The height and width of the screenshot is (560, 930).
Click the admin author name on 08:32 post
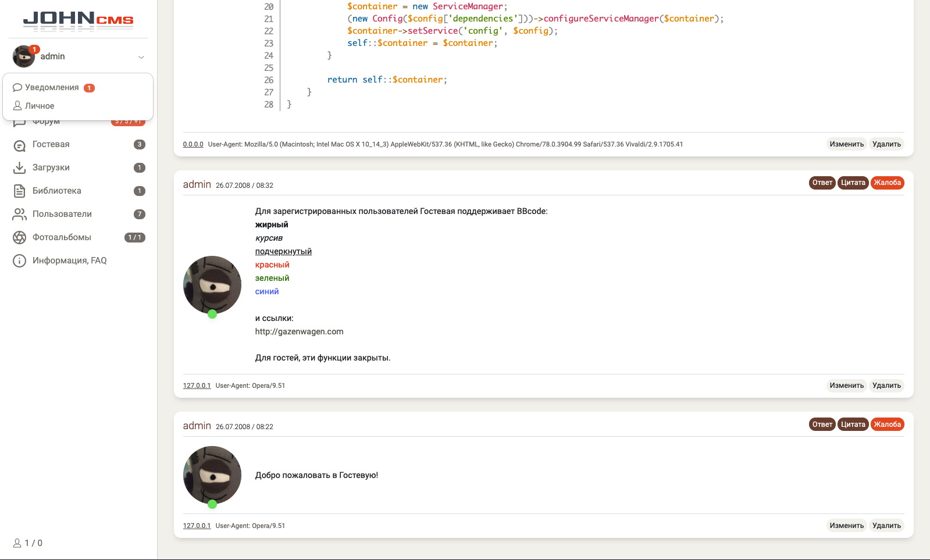coord(197,184)
